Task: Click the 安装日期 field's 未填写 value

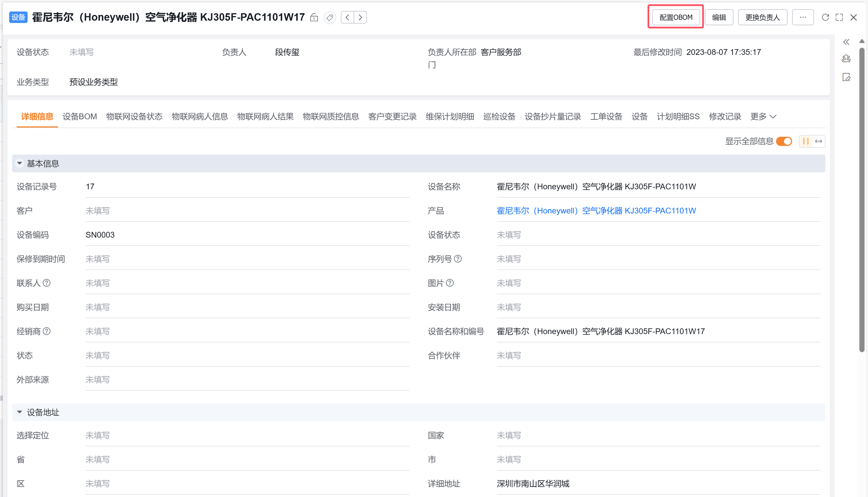Action: pos(509,307)
